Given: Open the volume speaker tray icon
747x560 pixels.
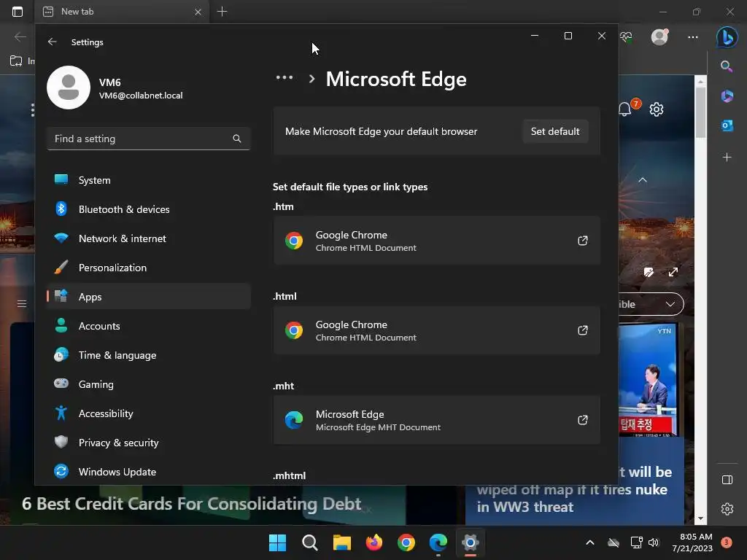Looking at the screenshot, I should point(654,542).
